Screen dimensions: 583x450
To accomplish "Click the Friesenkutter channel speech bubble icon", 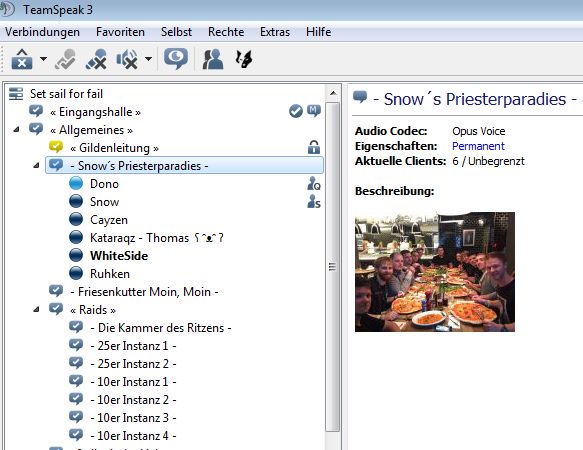I will pyautogui.click(x=56, y=291).
